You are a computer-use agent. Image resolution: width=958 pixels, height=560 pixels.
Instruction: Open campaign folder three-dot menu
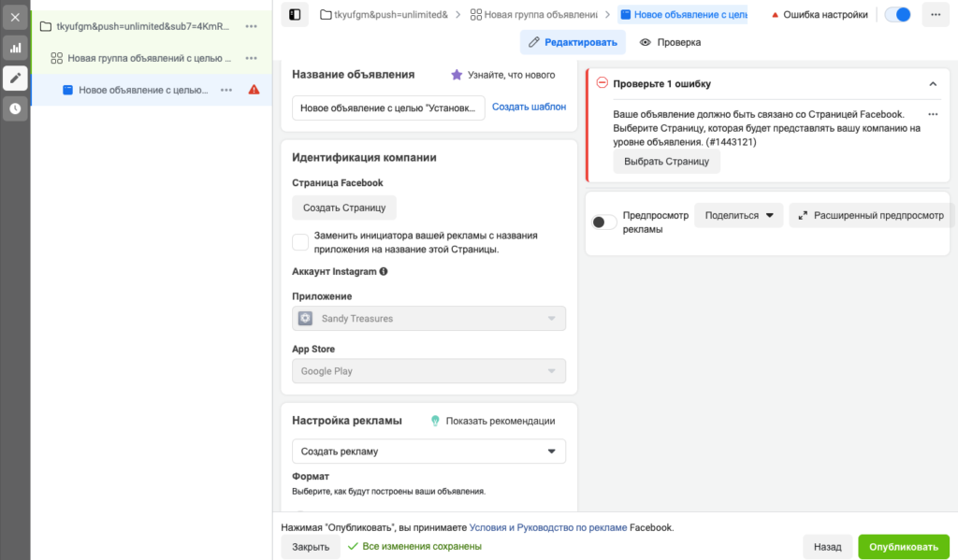[x=251, y=26]
